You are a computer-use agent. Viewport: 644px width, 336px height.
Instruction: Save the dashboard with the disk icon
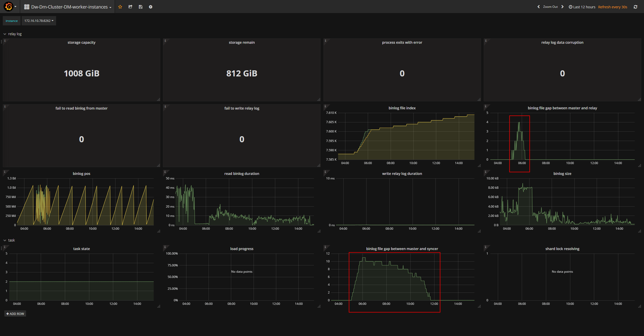pos(140,7)
